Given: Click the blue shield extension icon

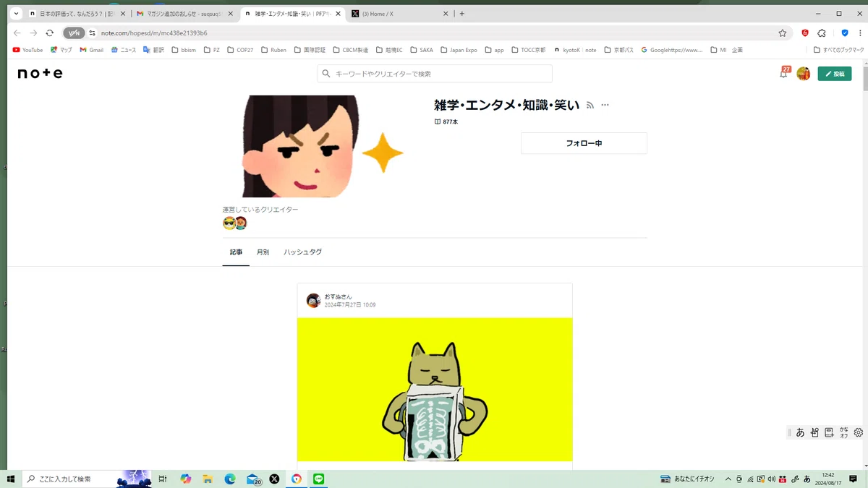Looking at the screenshot, I should (845, 33).
